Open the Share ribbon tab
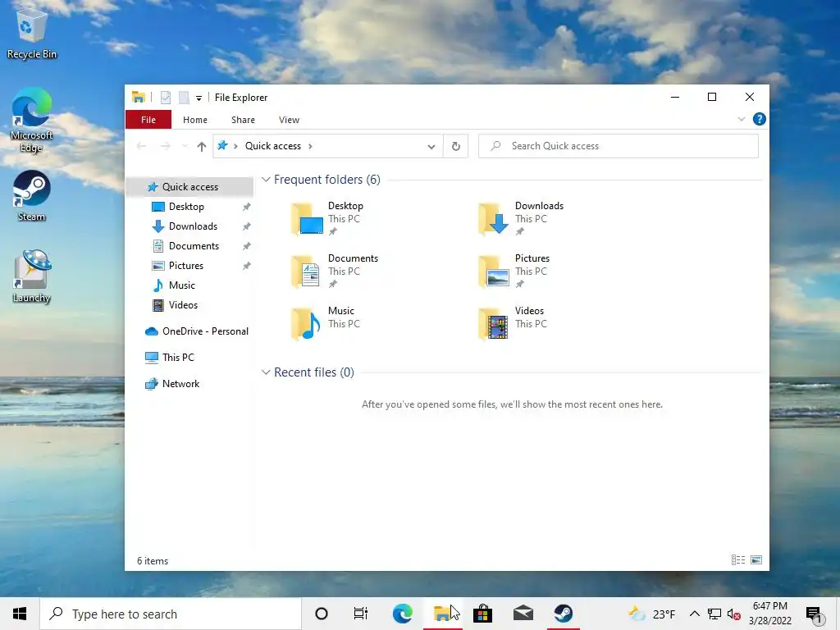The image size is (840, 630). click(243, 120)
